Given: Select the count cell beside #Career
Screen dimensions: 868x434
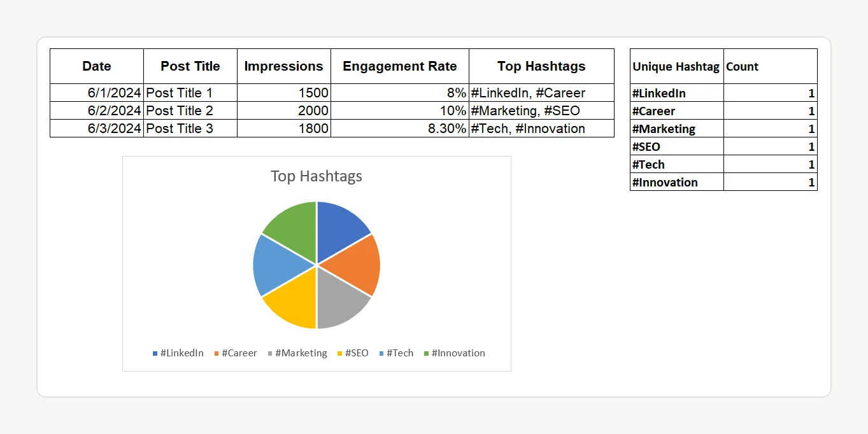Looking at the screenshot, I should (771, 111).
